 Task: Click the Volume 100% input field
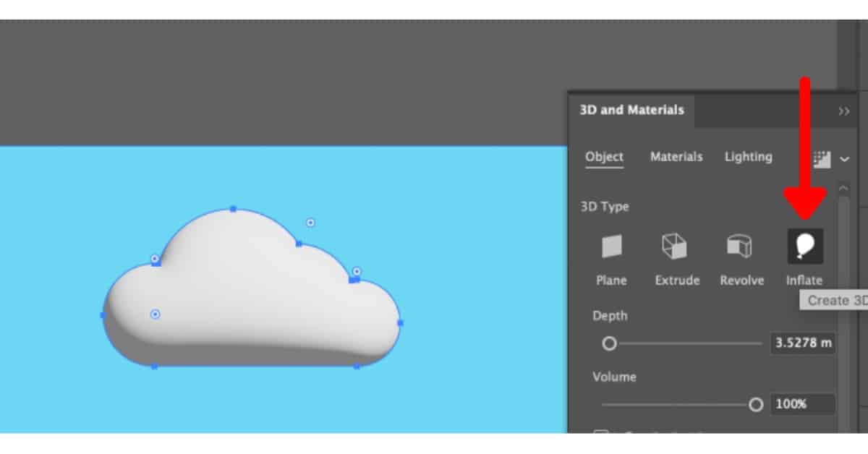pyautogui.click(x=803, y=405)
